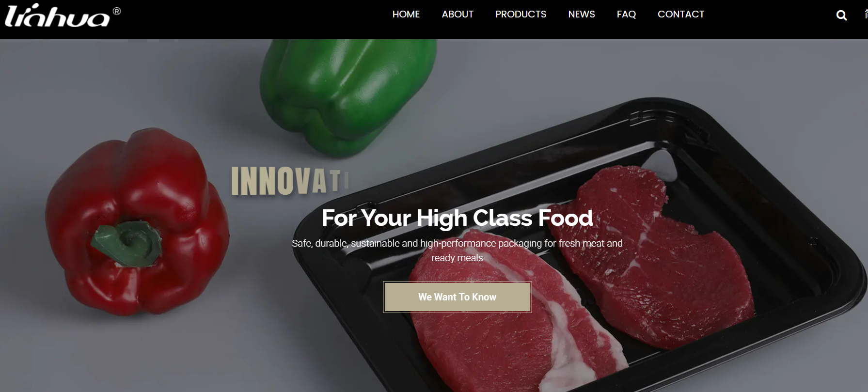Click the packaging description subtitle text
Image resolution: width=868 pixels, height=392 pixels.
(457, 251)
